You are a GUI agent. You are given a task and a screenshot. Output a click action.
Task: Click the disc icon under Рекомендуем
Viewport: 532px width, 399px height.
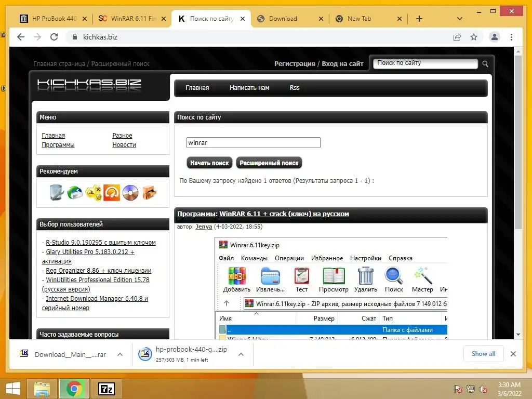pos(130,193)
